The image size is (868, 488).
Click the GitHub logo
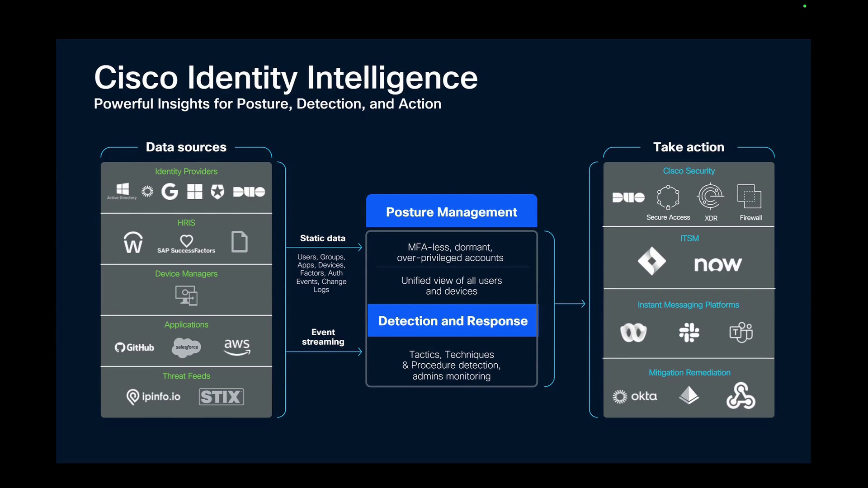pos(134,347)
